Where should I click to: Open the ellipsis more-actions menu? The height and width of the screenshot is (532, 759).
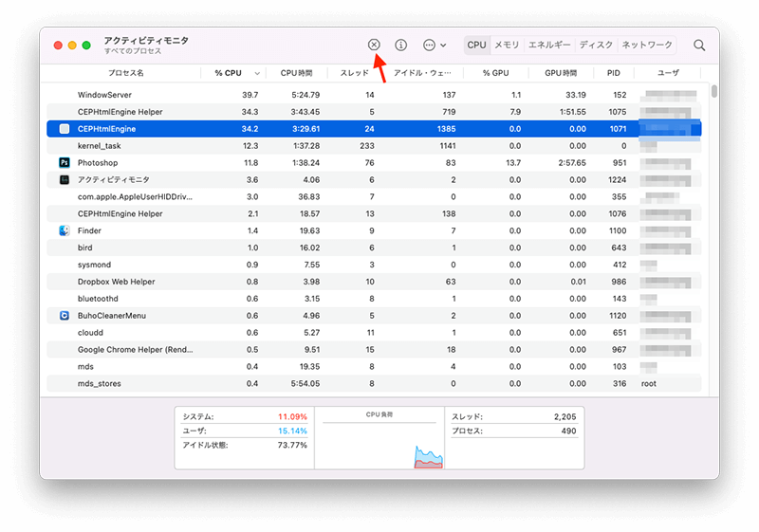(435, 45)
